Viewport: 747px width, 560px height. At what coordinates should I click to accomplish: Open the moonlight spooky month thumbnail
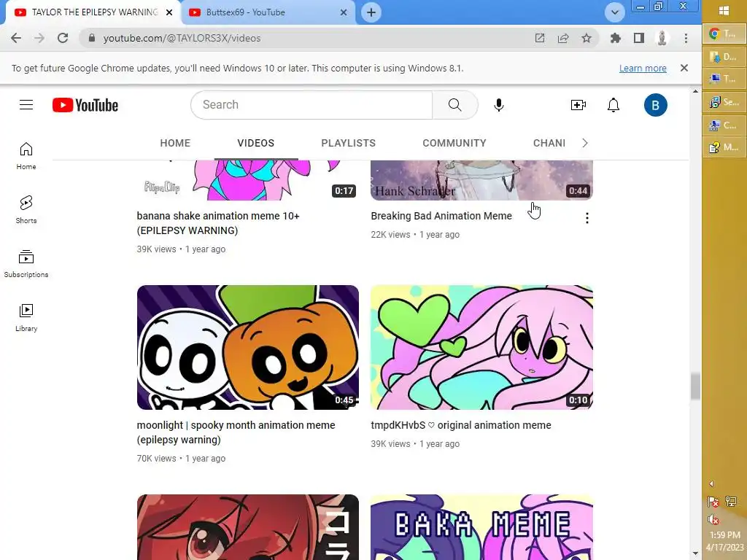(248, 347)
